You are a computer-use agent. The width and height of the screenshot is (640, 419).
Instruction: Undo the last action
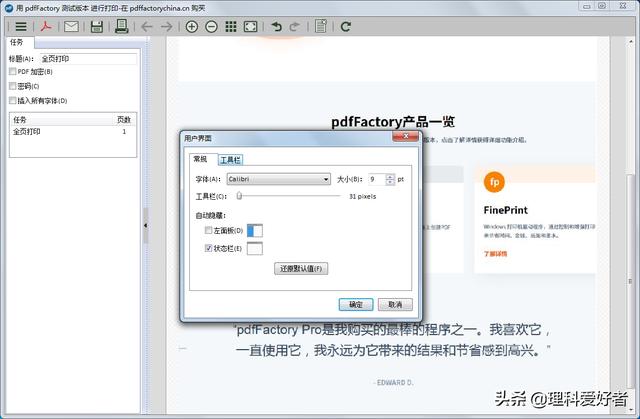pos(276,27)
